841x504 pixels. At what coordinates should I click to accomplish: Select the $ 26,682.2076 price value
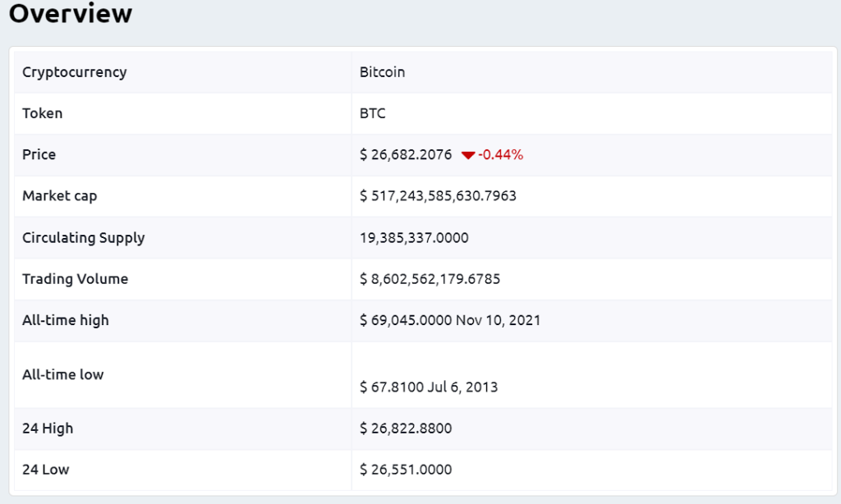(x=406, y=154)
